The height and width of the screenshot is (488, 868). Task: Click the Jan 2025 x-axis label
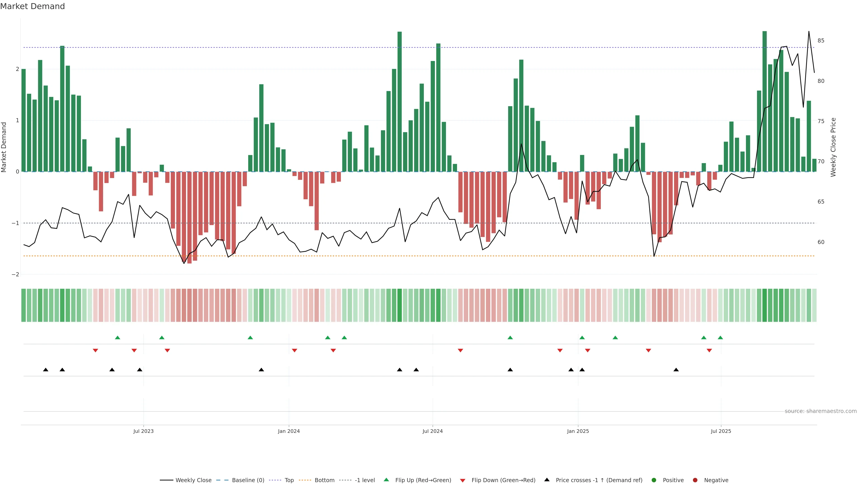coord(578,431)
